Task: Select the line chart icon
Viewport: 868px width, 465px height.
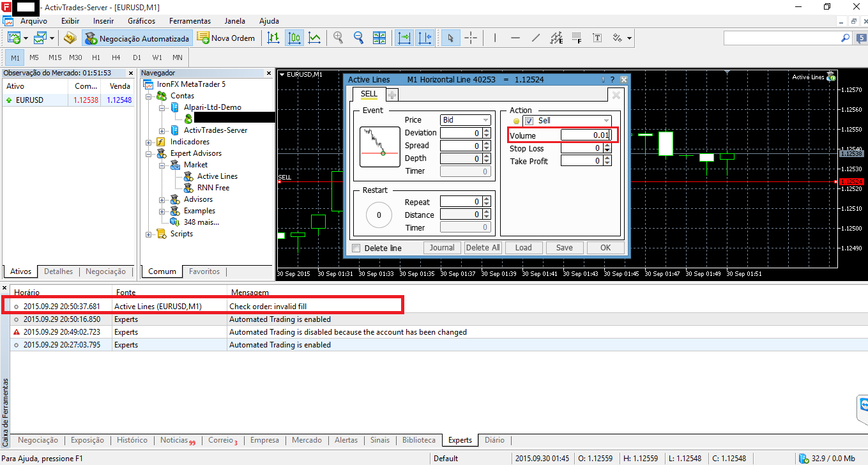Action: (x=314, y=38)
